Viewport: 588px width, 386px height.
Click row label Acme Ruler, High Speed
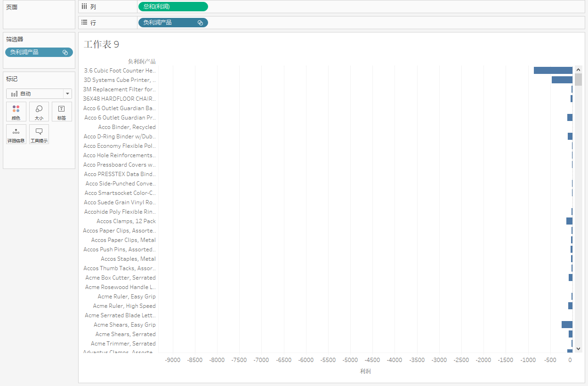124,306
